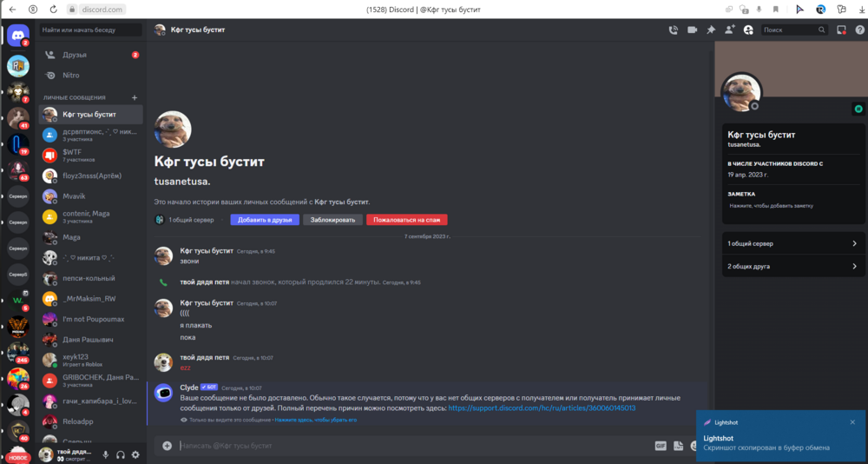Focus the Поиск search field
Screen dimensions: 868x464
tap(794, 30)
